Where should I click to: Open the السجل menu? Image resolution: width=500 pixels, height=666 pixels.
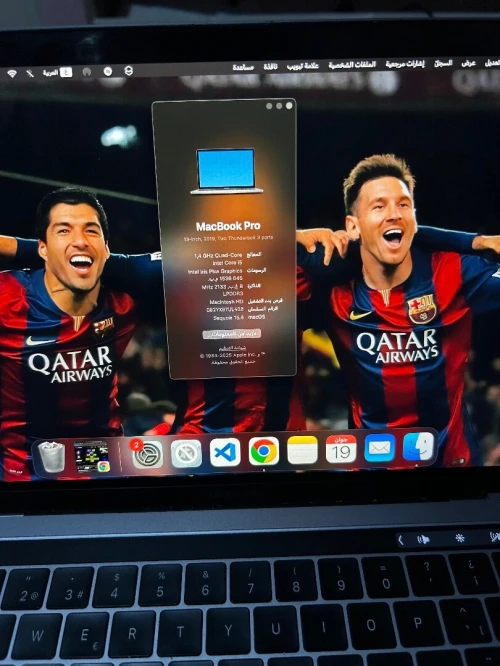pyautogui.click(x=443, y=63)
